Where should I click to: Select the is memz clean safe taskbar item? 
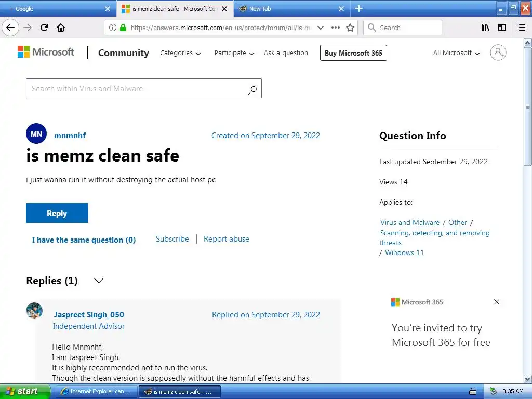click(x=180, y=392)
